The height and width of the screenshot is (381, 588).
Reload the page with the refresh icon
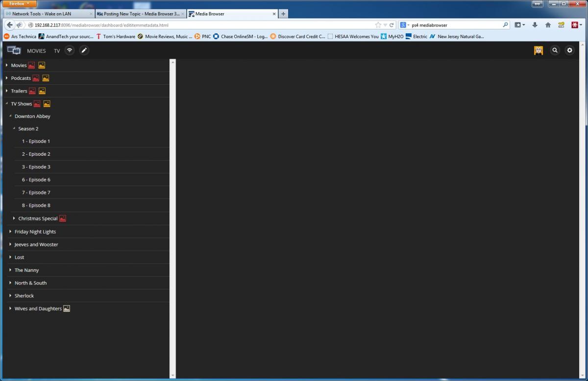pyautogui.click(x=392, y=25)
